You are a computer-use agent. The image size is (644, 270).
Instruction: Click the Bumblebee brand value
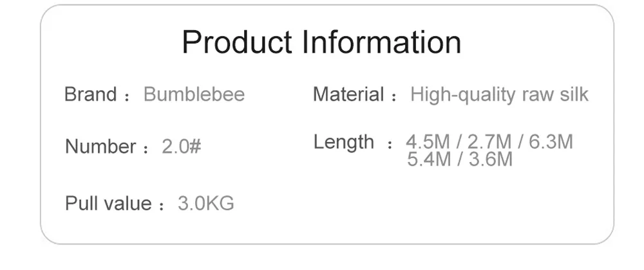point(194,94)
